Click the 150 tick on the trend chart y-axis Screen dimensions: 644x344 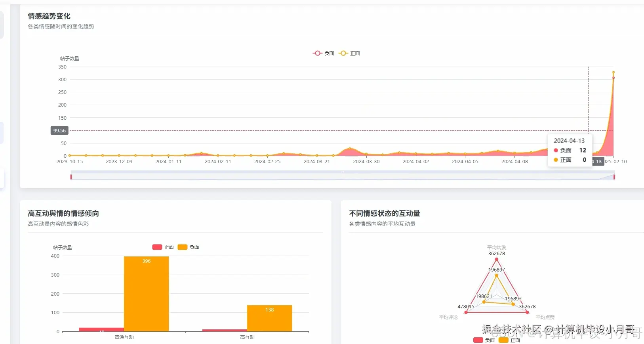click(63, 118)
